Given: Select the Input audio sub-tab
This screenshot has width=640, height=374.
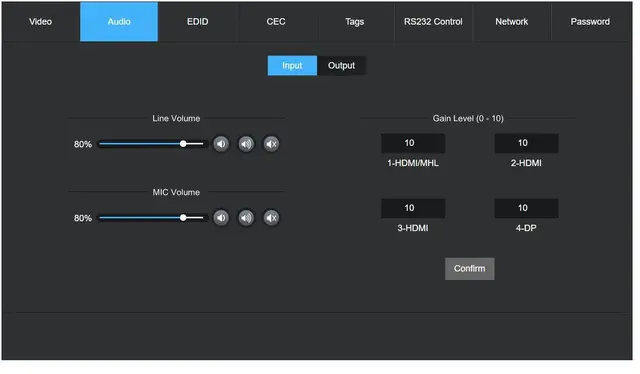Looking at the screenshot, I should (x=292, y=65).
